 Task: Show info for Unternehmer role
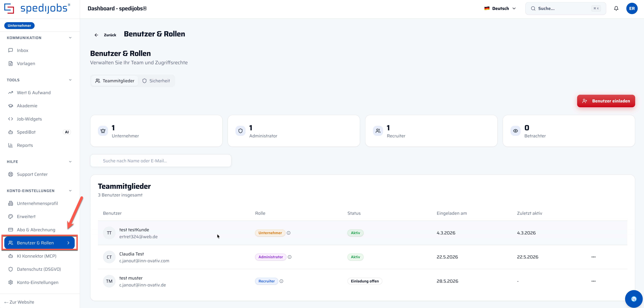point(288,233)
